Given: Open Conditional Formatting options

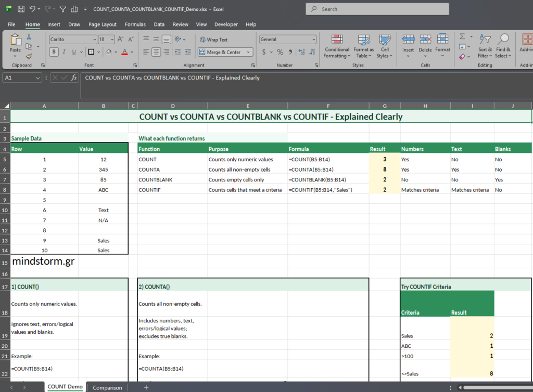Looking at the screenshot, I should point(337,46).
